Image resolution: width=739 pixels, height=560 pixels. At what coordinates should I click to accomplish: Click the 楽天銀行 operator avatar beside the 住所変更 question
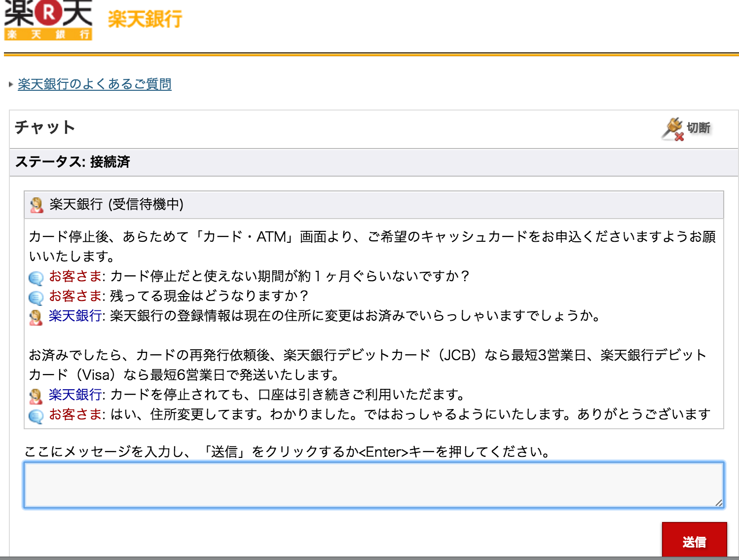pyautogui.click(x=35, y=316)
